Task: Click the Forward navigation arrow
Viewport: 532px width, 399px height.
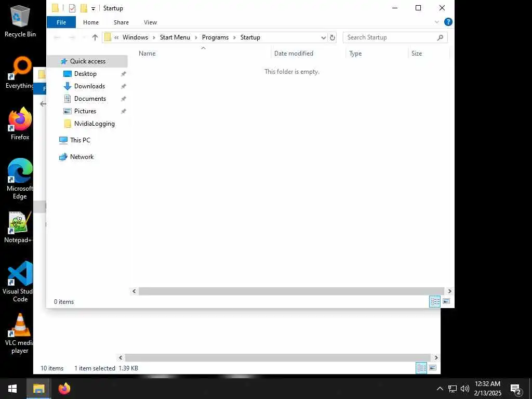Action: point(72,37)
